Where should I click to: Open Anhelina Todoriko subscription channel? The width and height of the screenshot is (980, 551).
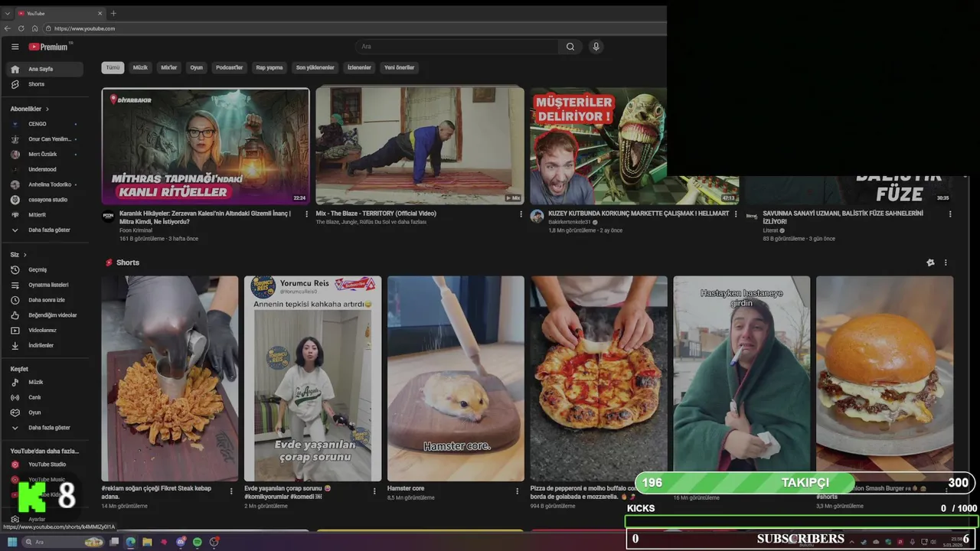click(x=46, y=184)
